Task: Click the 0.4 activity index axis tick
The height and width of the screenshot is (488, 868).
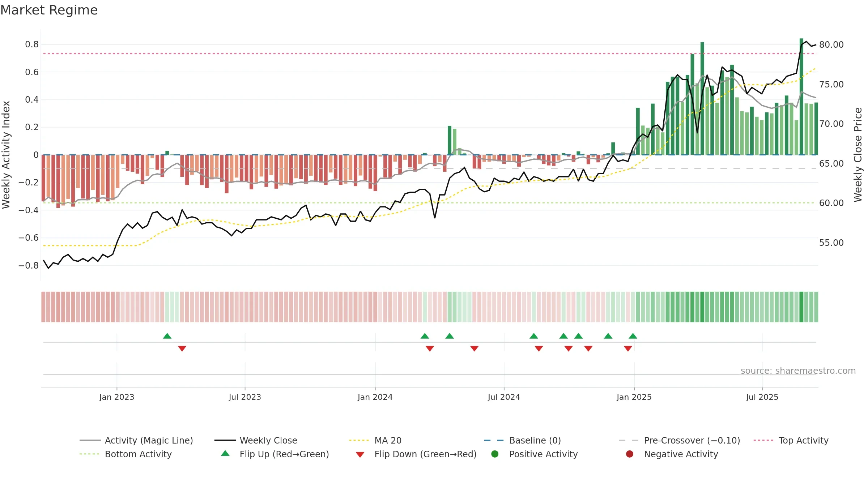Action: coord(32,99)
